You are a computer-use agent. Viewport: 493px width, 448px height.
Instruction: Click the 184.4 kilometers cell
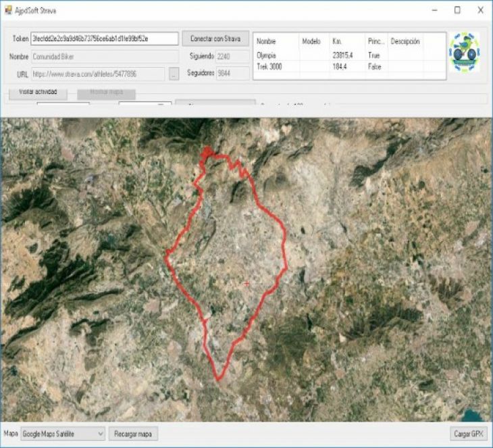(x=340, y=67)
